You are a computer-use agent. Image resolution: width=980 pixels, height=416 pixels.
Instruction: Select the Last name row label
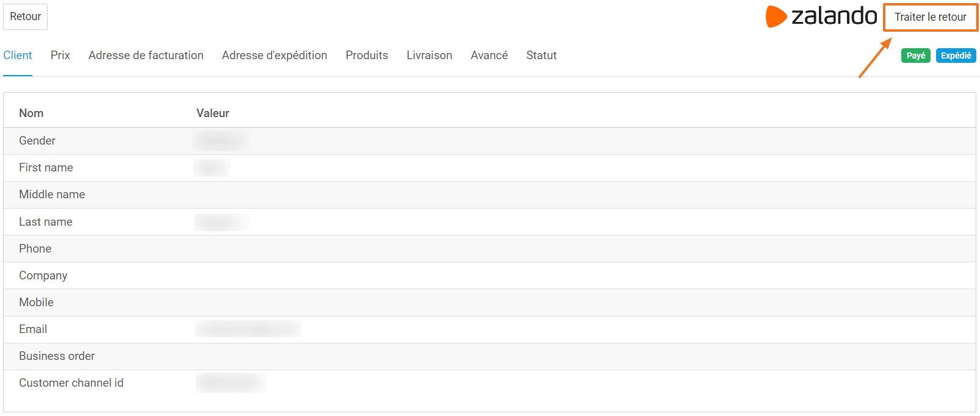[46, 222]
